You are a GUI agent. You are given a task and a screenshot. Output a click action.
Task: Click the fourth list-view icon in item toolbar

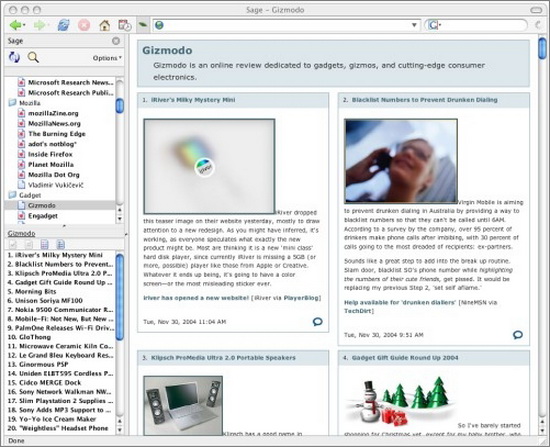[60, 244]
